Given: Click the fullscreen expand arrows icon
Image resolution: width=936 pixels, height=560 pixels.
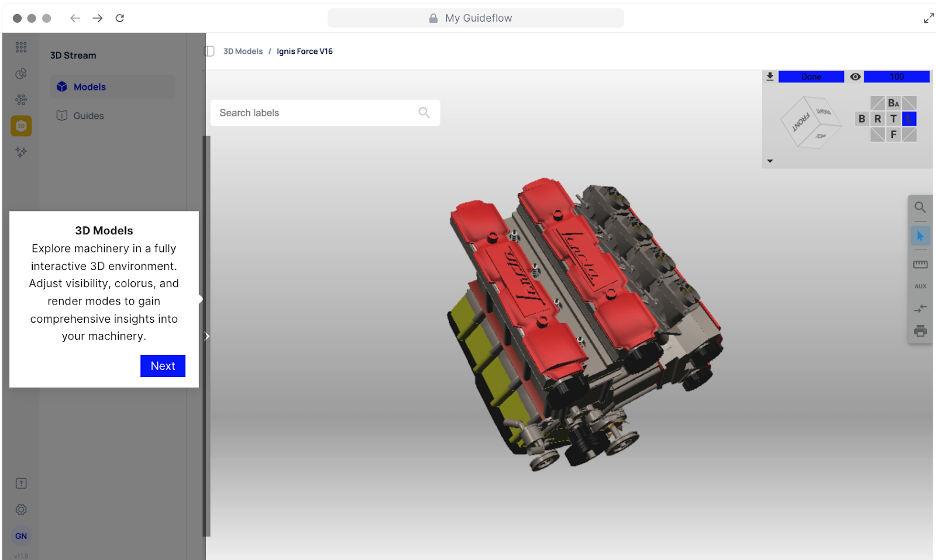Looking at the screenshot, I should point(929,19).
